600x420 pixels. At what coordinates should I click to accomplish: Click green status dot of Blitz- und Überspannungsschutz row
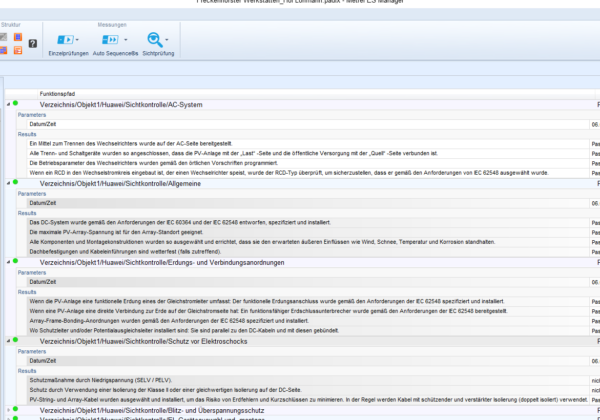[x=15, y=409]
